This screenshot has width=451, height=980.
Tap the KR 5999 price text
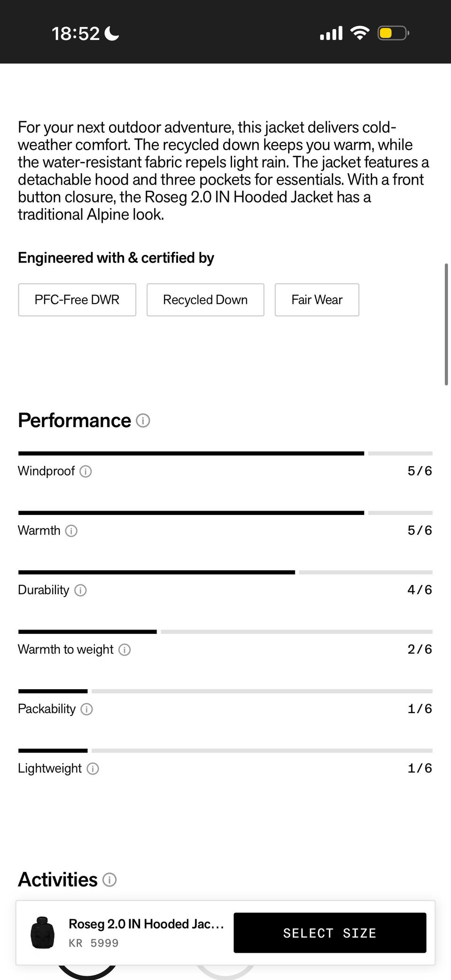click(x=93, y=943)
